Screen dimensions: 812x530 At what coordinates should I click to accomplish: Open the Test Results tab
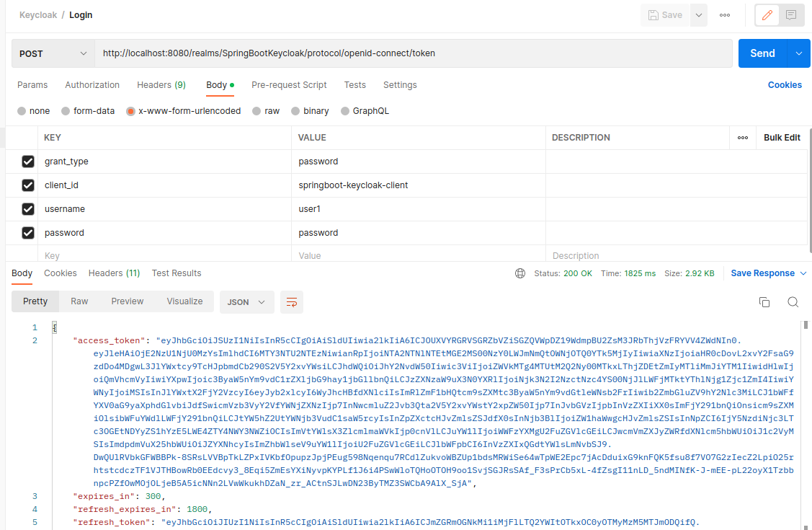pos(176,273)
